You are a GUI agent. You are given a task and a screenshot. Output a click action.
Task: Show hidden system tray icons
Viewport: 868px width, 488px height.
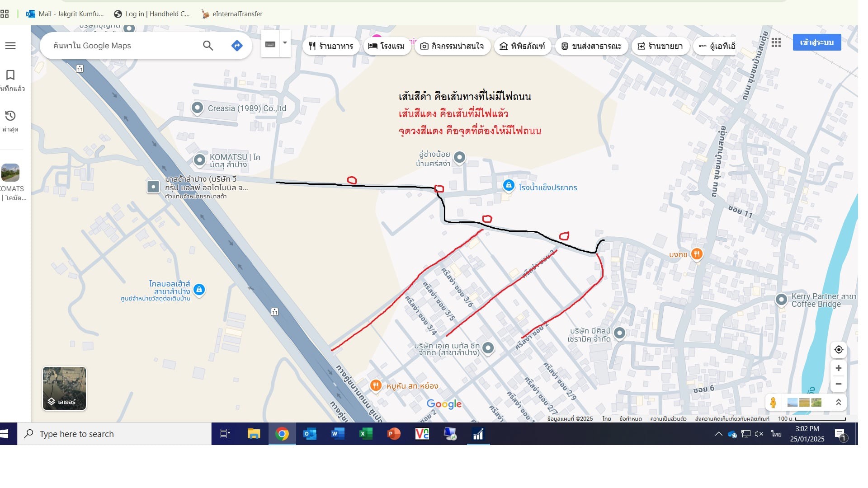(718, 434)
